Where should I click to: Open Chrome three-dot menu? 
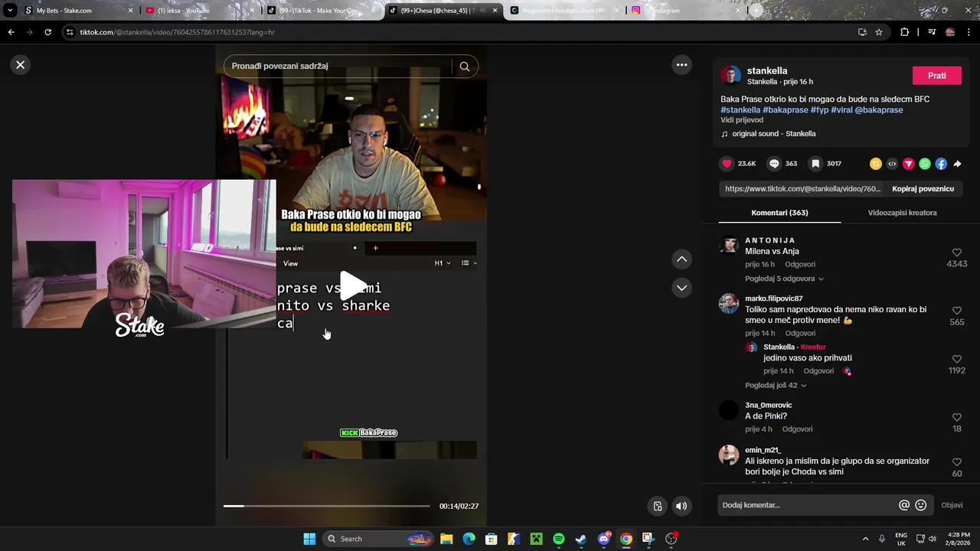[x=968, y=32]
